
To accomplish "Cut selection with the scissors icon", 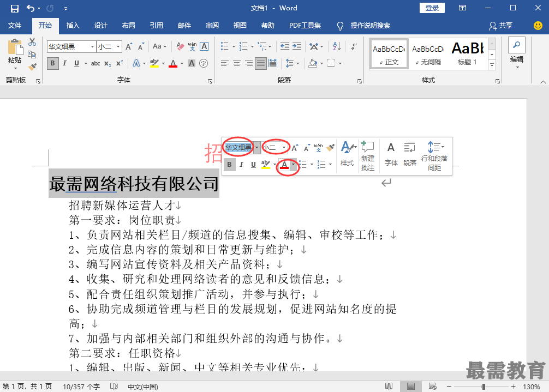I will click(32, 42).
